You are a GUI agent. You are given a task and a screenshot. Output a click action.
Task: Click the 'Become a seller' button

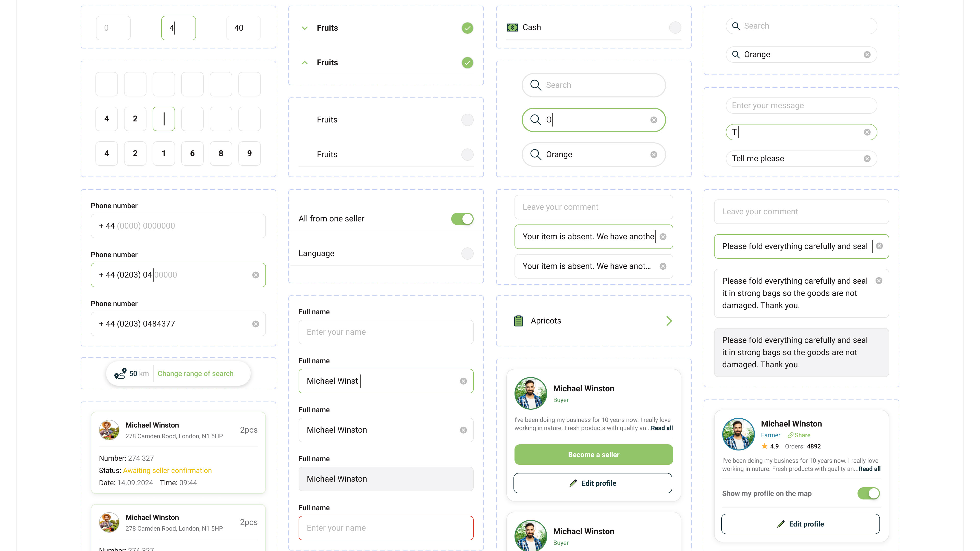tap(593, 454)
